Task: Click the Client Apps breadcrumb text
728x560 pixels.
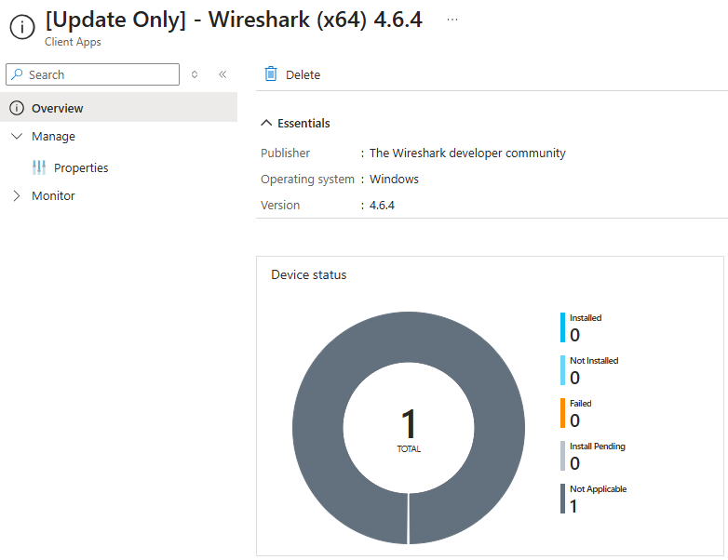Action: 73,42
